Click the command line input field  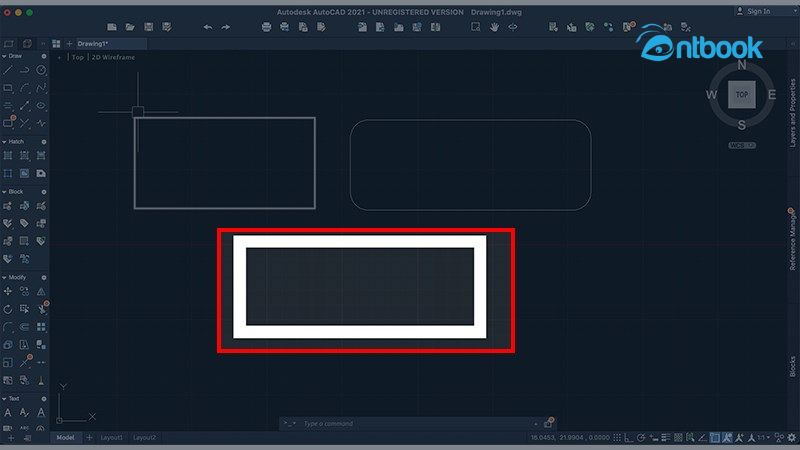pyautogui.click(x=416, y=423)
